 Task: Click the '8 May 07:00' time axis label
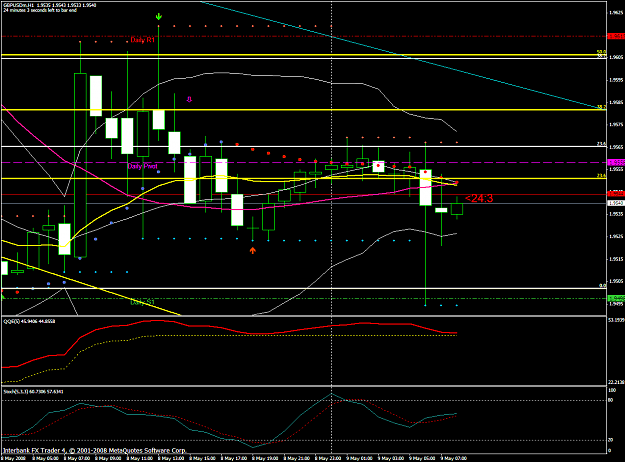click(x=76, y=458)
